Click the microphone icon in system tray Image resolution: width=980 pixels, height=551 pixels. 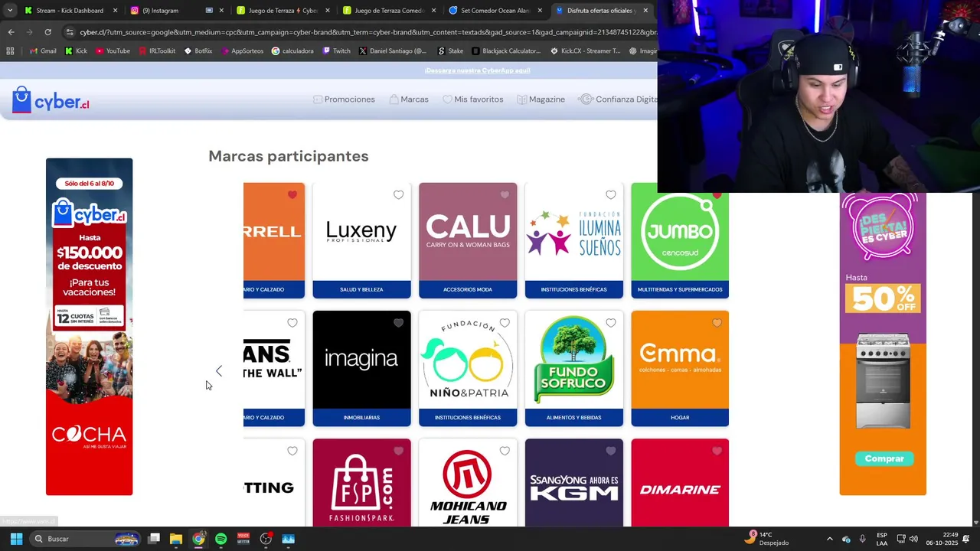[x=863, y=539]
